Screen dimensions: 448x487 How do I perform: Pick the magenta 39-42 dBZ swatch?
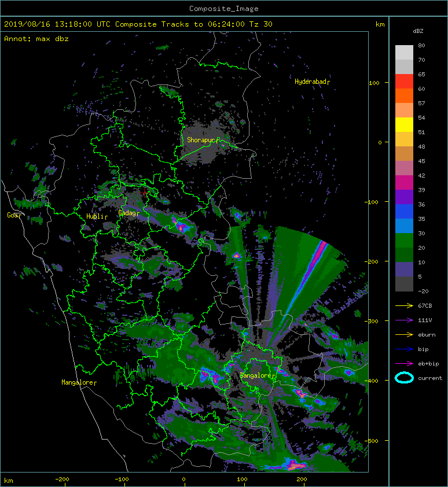(x=404, y=182)
